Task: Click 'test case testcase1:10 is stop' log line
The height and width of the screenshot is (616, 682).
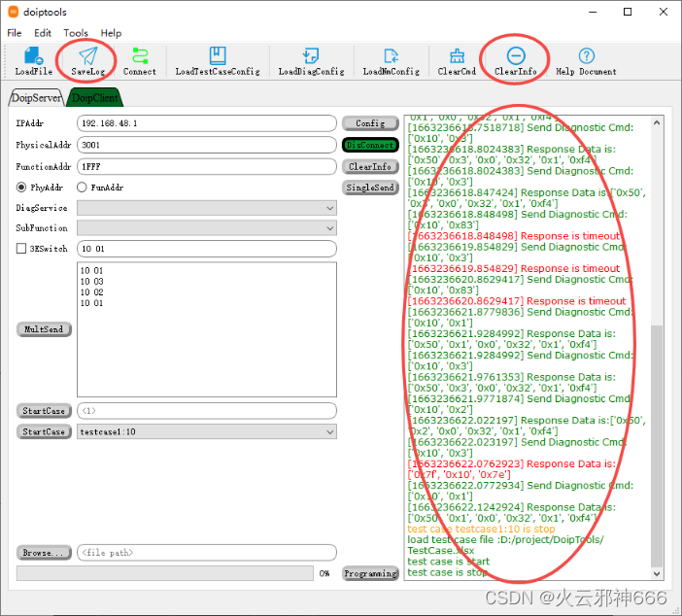Action: pos(481,529)
